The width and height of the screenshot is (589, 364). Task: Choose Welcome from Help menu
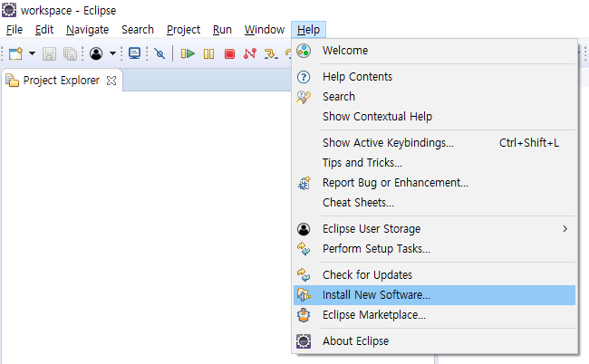(434, 51)
